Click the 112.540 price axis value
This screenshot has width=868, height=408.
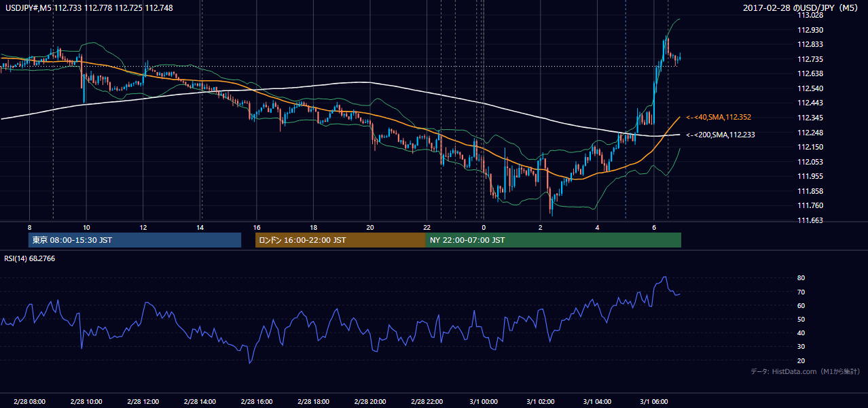[x=810, y=88]
